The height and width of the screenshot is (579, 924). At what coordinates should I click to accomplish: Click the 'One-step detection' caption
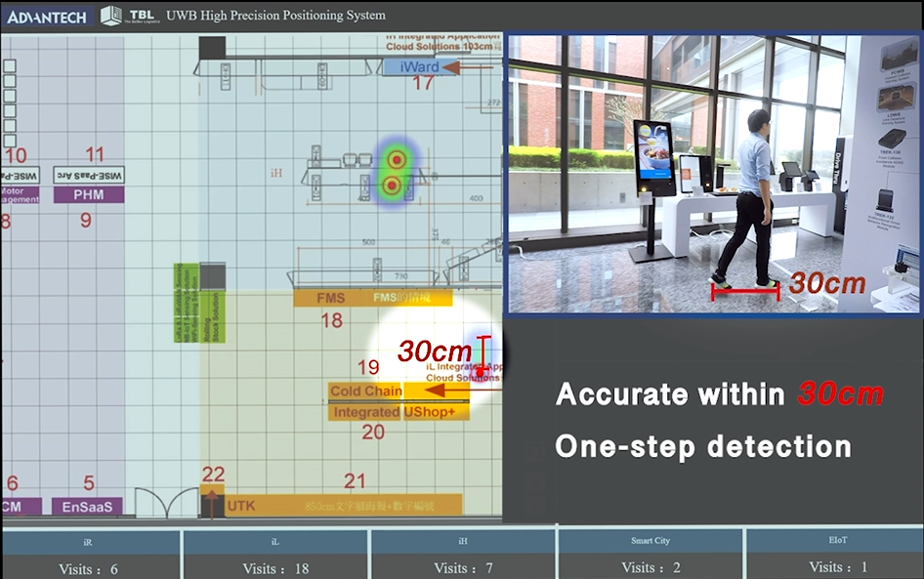(703, 446)
